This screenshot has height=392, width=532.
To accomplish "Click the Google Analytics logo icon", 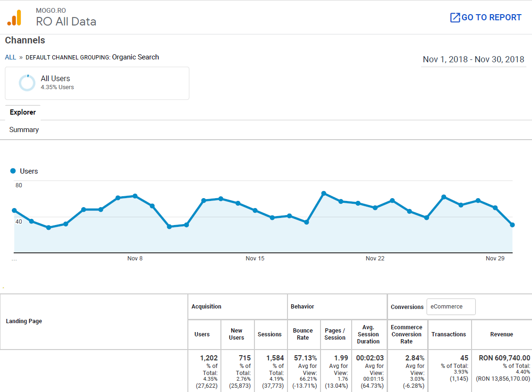I will pos(15,17).
